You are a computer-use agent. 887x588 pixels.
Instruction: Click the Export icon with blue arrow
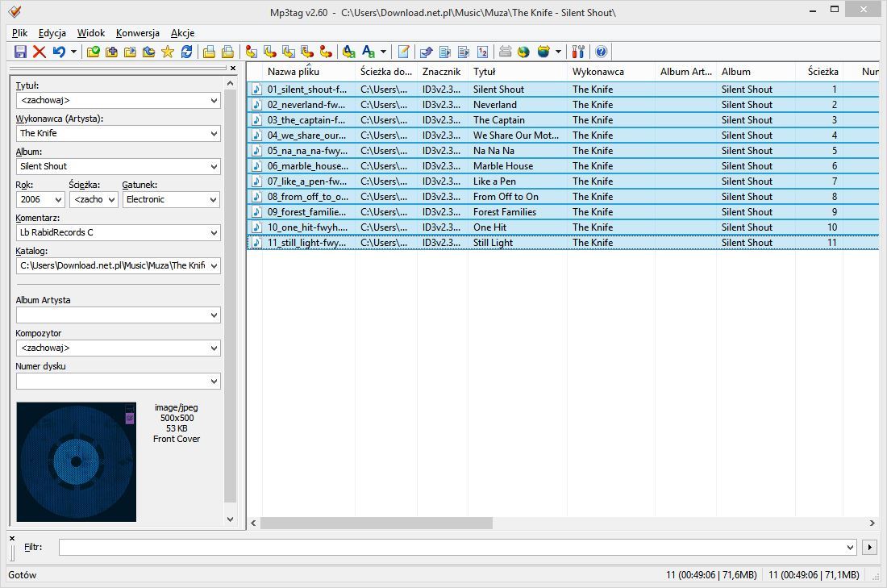[426, 52]
